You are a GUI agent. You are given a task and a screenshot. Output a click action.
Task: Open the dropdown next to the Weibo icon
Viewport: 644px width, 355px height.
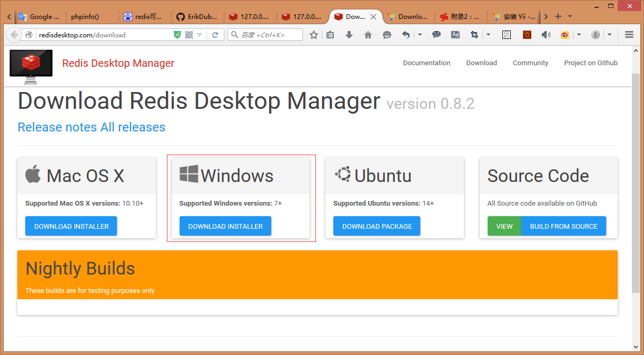click(579, 35)
